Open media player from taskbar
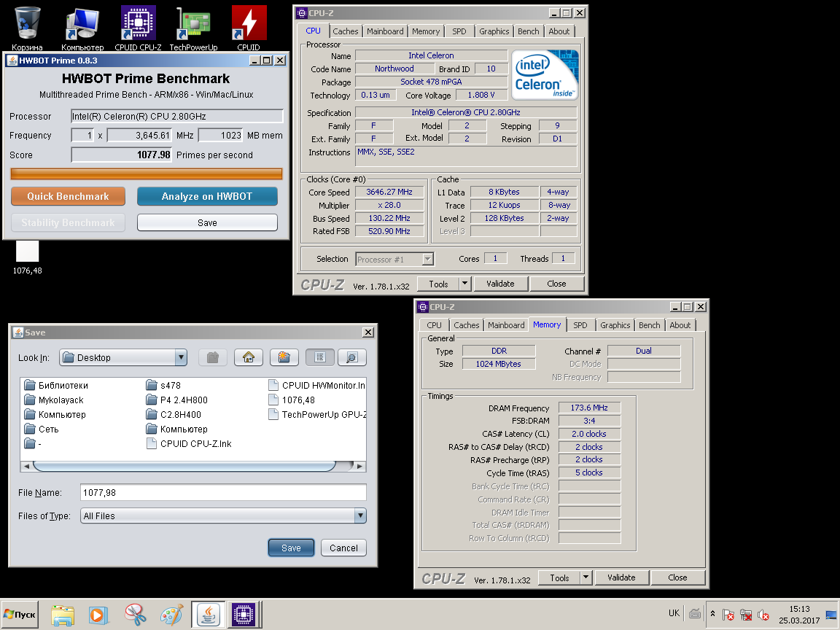Viewport: 840px width, 630px height. tap(98, 615)
